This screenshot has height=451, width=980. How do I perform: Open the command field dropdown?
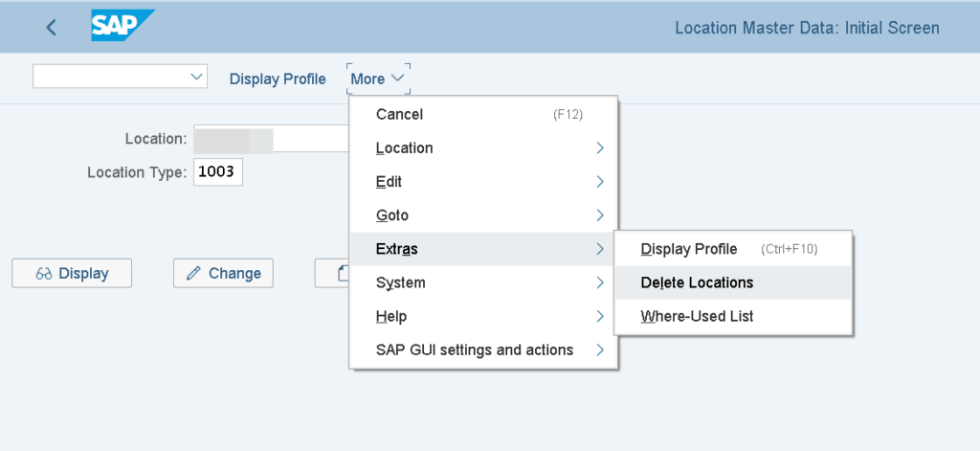point(196,77)
